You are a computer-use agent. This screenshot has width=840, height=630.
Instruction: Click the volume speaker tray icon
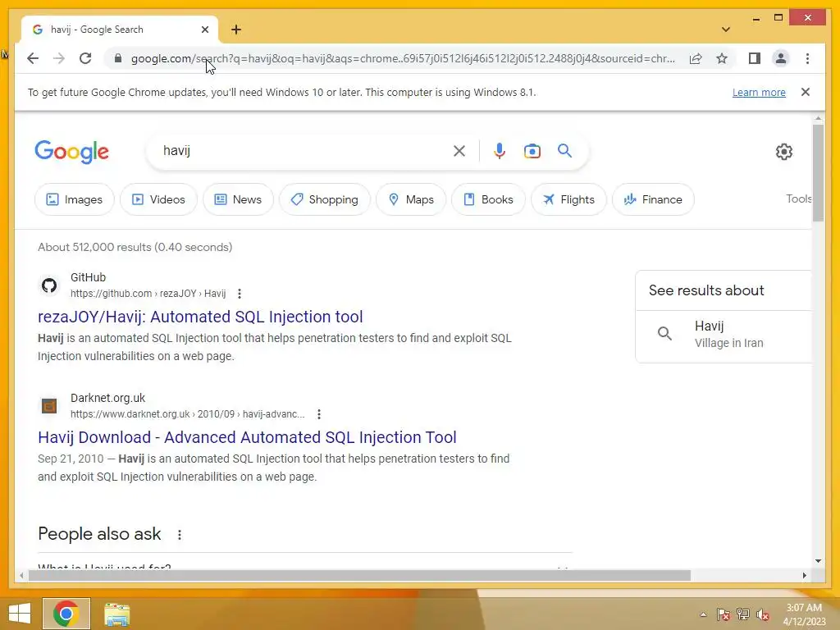pos(763,614)
